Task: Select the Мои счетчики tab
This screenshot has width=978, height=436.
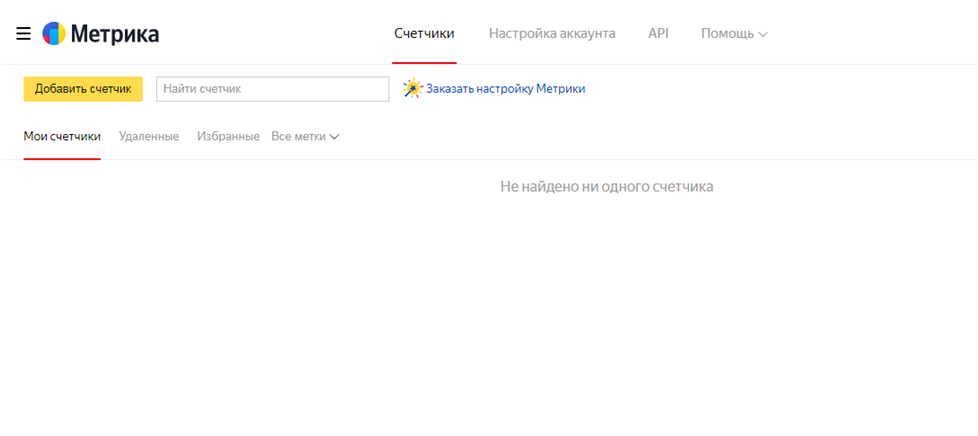Action: coord(62,136)
